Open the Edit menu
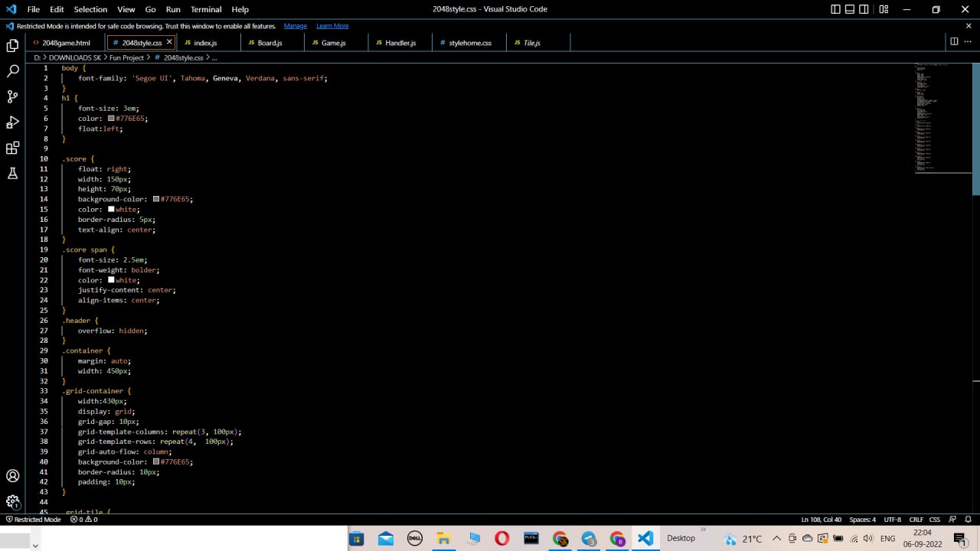The height and width of the screenshot is (551, 980). pyautogui.click(x=57, y=9)
